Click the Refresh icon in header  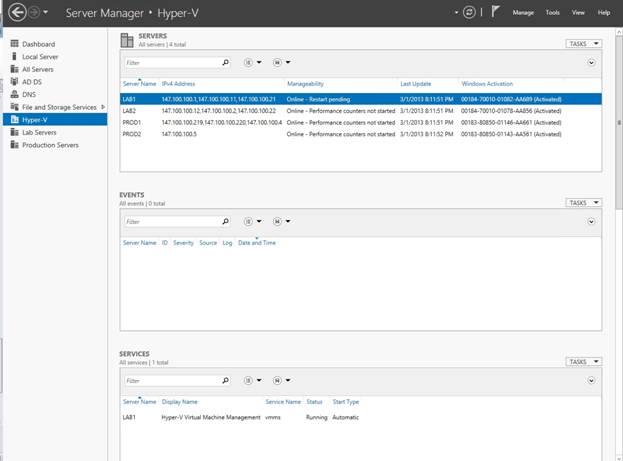[x=469, y=12]
